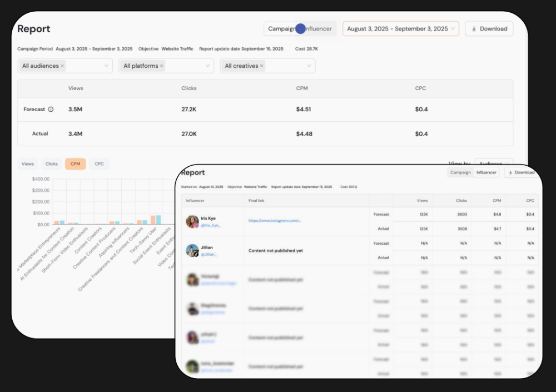Viewport: 556px width, 392px height.
Task: Switch the front report to Campaign view
Action: pyautogui.click(x=460, y=172)
